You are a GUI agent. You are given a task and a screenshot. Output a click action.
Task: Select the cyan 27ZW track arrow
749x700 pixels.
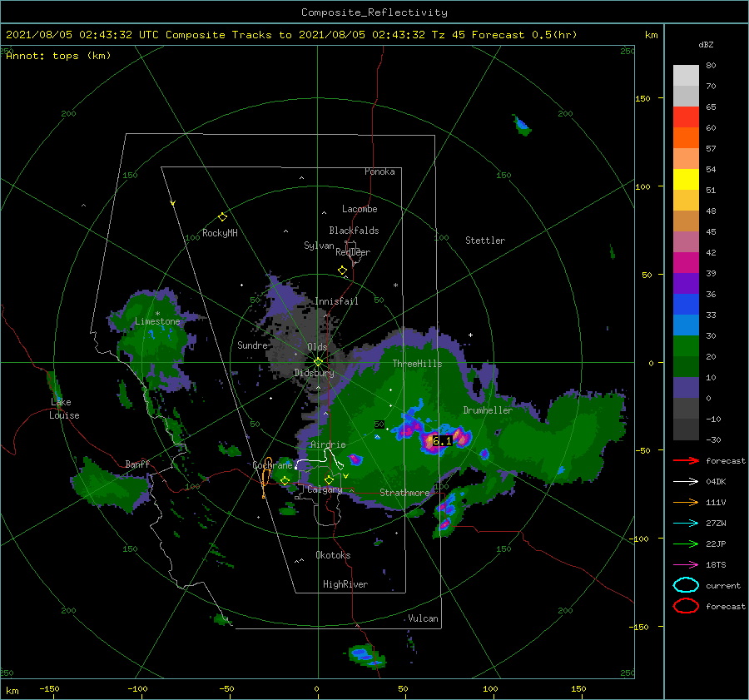click(686, 524)
